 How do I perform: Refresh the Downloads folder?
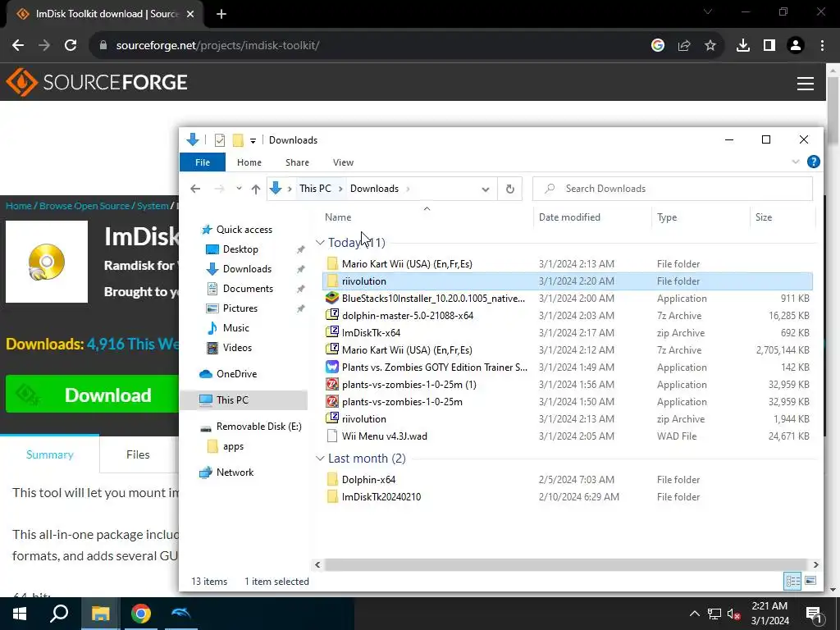(x=510, y=189)
